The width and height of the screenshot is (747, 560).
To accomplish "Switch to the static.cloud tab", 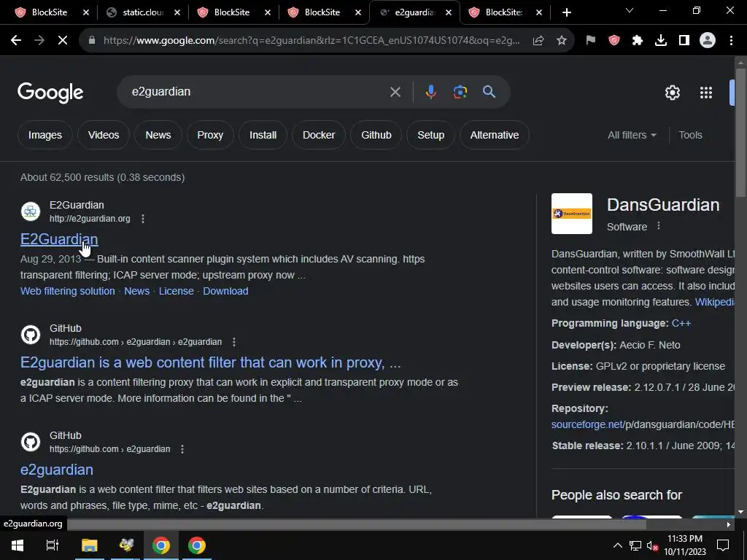I will tap(143, 12).
